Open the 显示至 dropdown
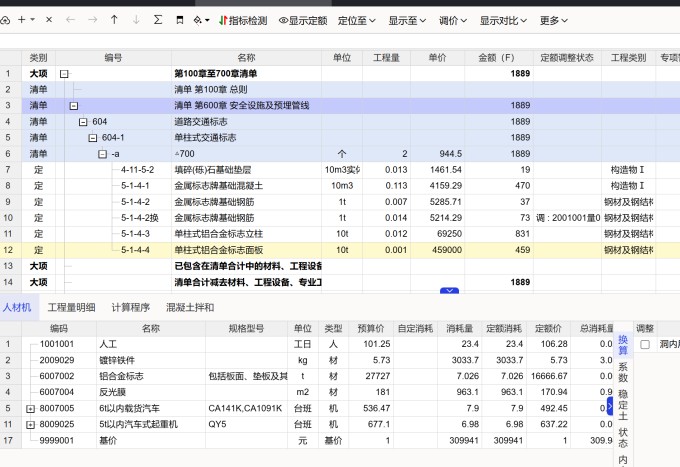This screenshot has height=467, width=680. click(407, 20)
